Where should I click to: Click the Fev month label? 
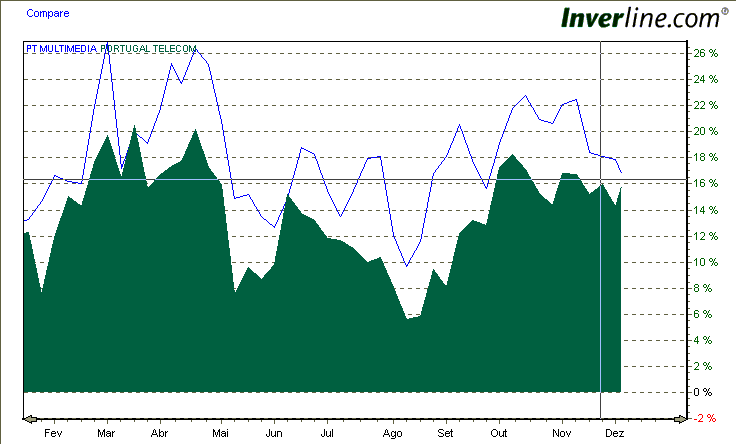coord(53,433)
